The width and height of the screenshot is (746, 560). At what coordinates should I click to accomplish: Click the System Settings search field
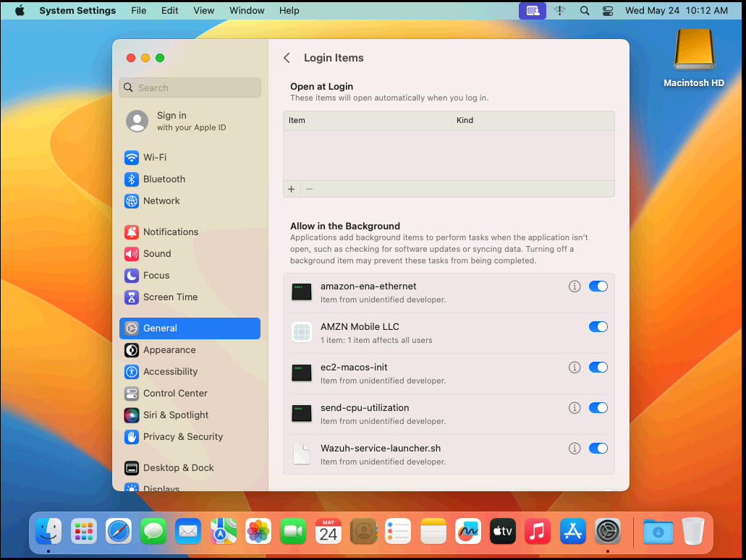[190, 87]
